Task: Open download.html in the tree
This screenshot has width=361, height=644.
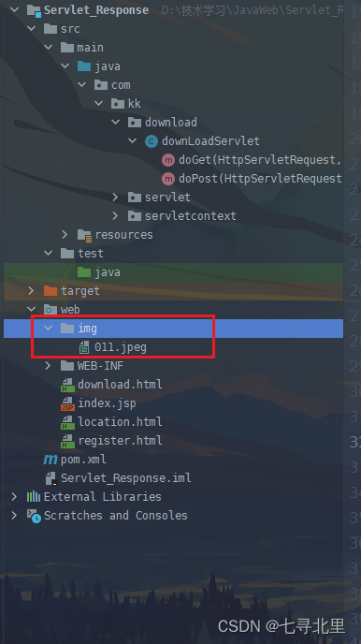Action: (x=120, y=385)
